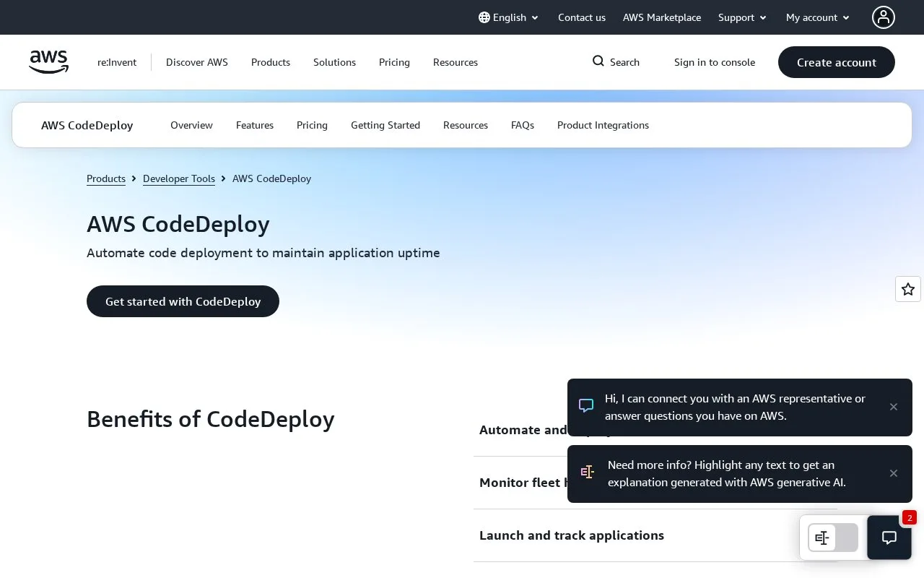Switch to the Overview tab
This screenshot has width=924, height=578.
pyautogui.click(x=191, y=125)
